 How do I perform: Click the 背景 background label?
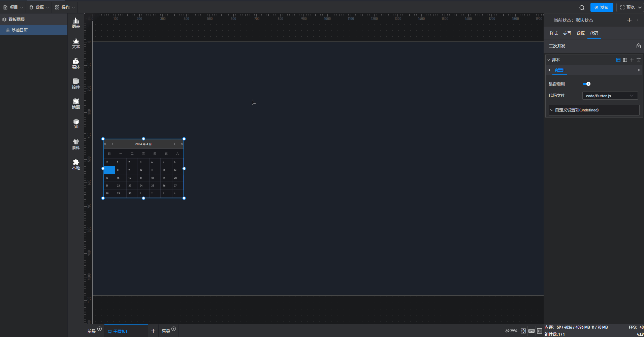(166, 331)
